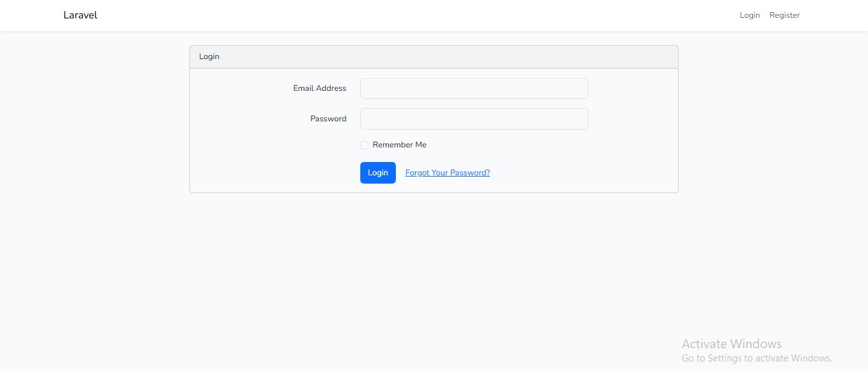Screen dimensions: 868x371
Task: Go to the Register page
Action: pos(785,15)
